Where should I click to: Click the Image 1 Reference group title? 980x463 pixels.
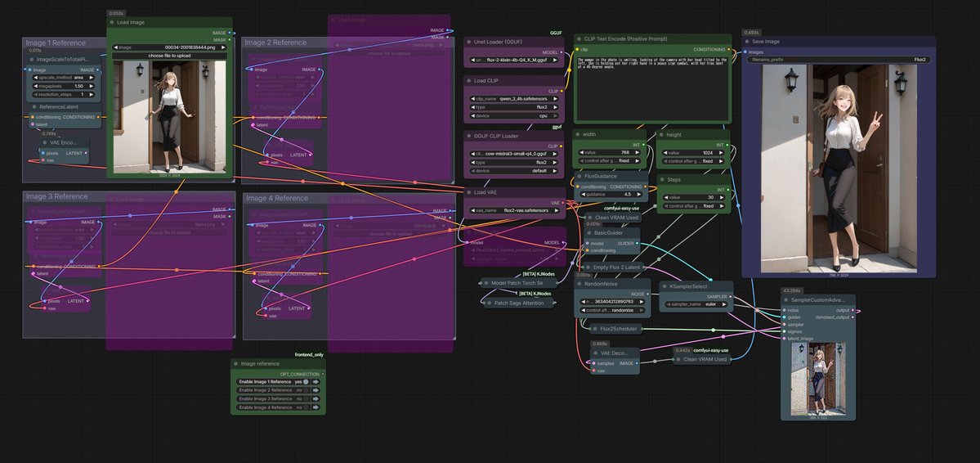click(x=56, y=43)
